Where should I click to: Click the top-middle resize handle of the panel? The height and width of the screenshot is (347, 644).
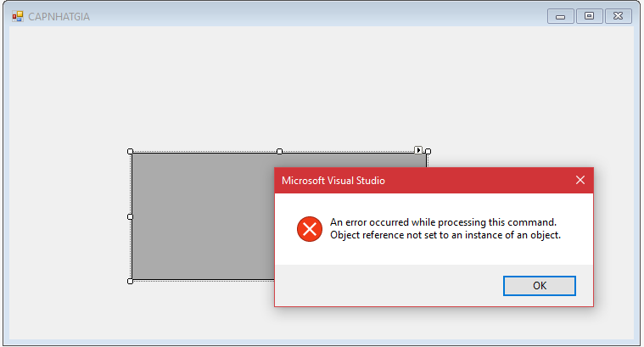(279, 151)
